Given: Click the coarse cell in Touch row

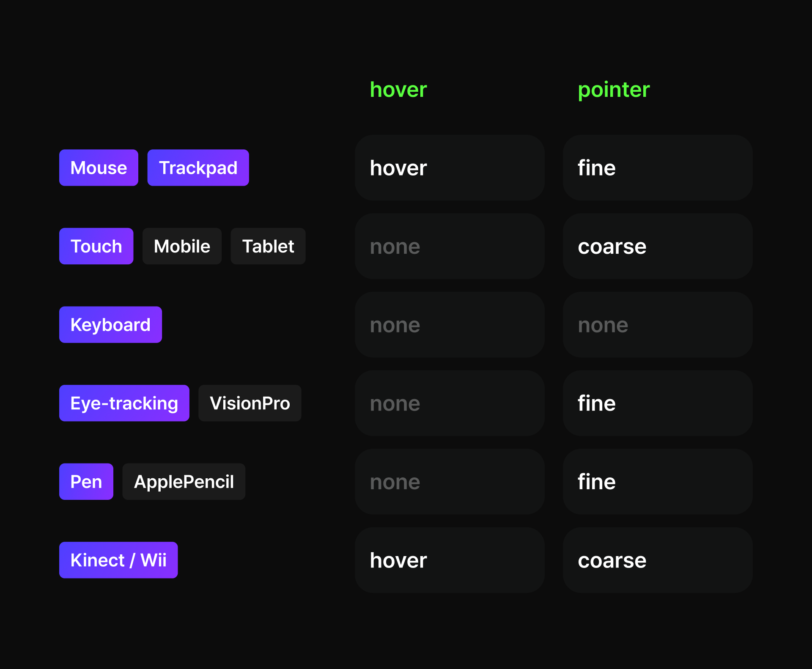Looking at the screenshot, I should coord(657,246).
